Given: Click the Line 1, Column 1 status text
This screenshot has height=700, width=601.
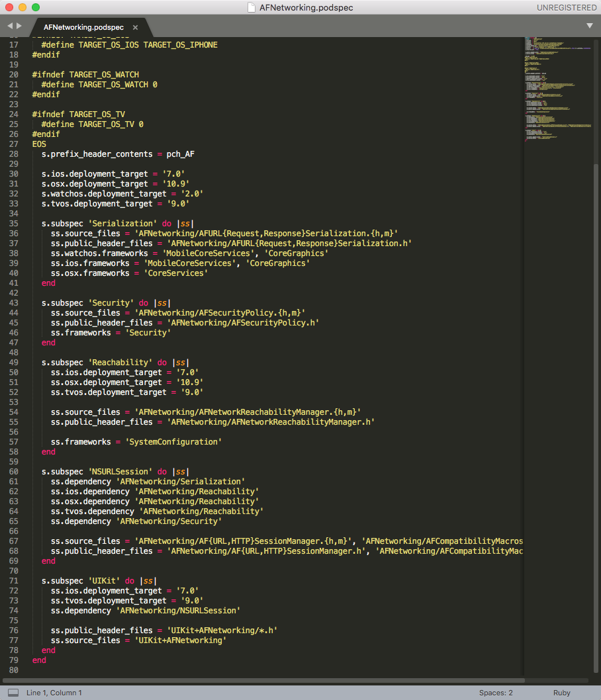Looking at the screenshot, I should (x=54, y=693).
